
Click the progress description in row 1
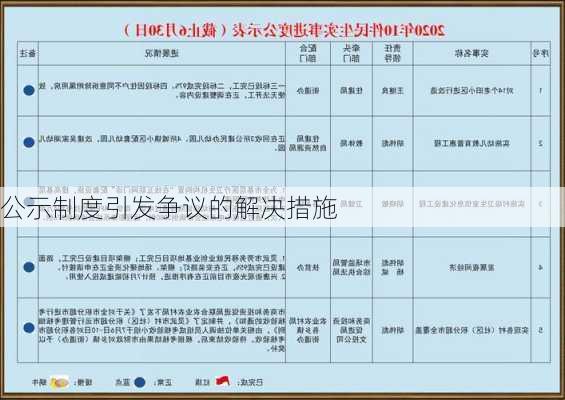(162, 91)
